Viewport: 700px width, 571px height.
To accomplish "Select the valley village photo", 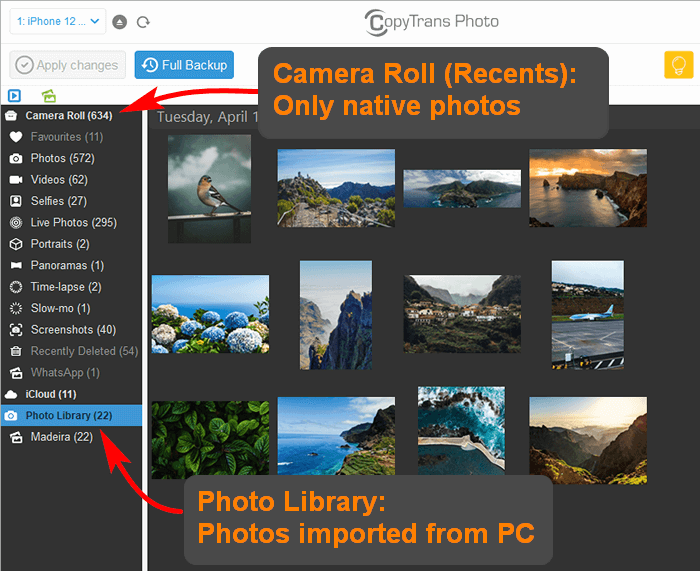I will coord(462,314).
